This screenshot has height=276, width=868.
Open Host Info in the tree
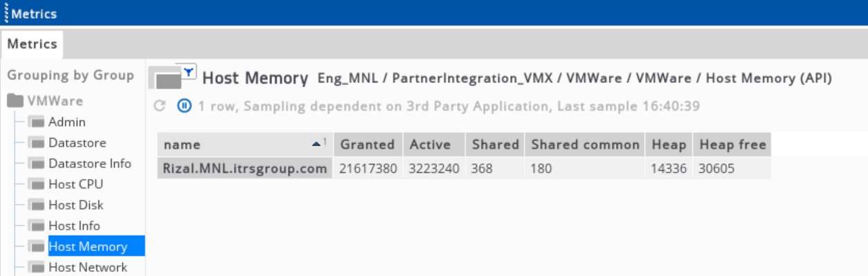pyautogui.click(x=74, y=226)
